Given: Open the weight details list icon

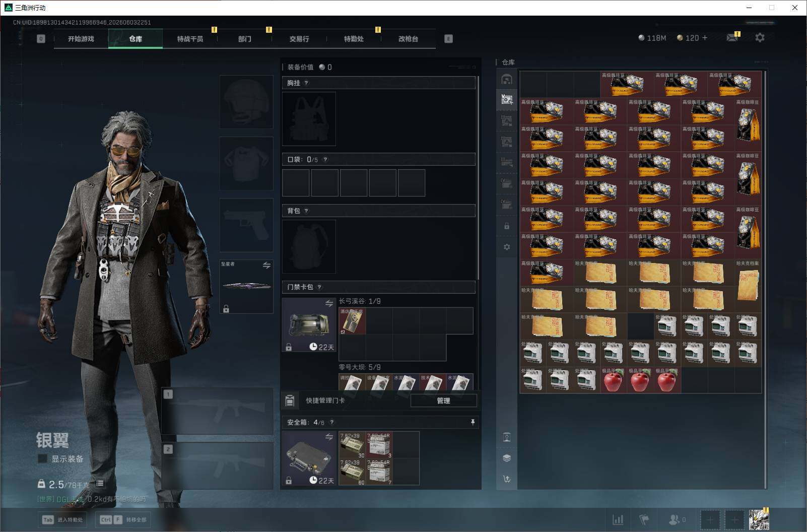Looking at the screenshot, I should click(x=100, y=484).
